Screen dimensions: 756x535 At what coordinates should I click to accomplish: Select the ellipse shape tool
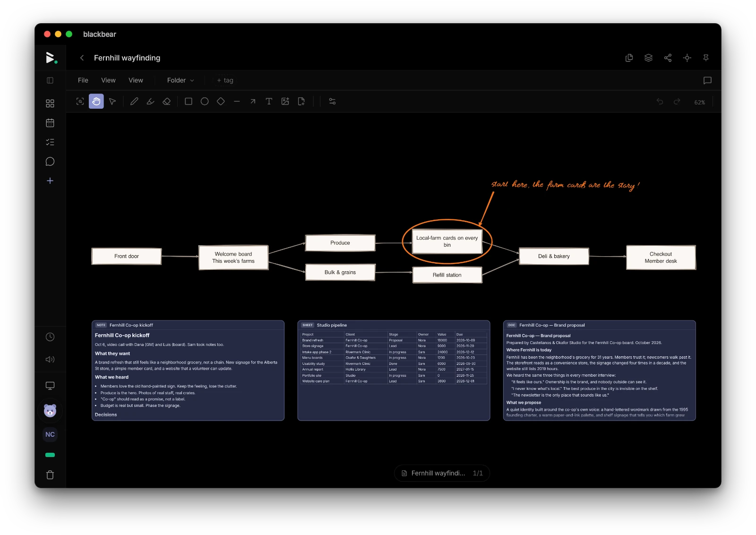coord(205,101)
